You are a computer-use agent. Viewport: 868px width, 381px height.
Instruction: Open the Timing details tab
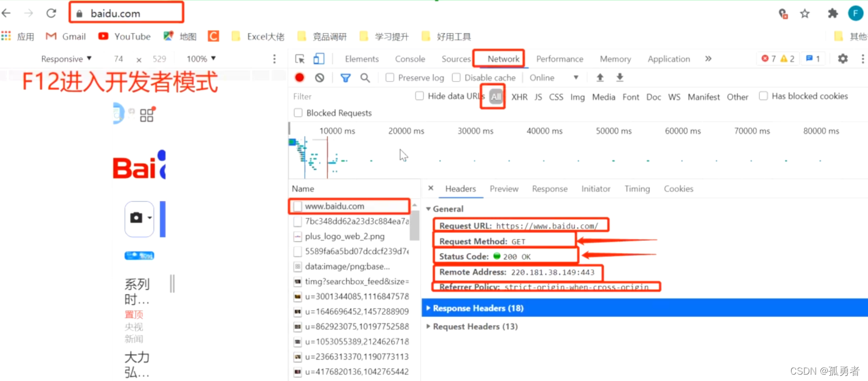637,189
